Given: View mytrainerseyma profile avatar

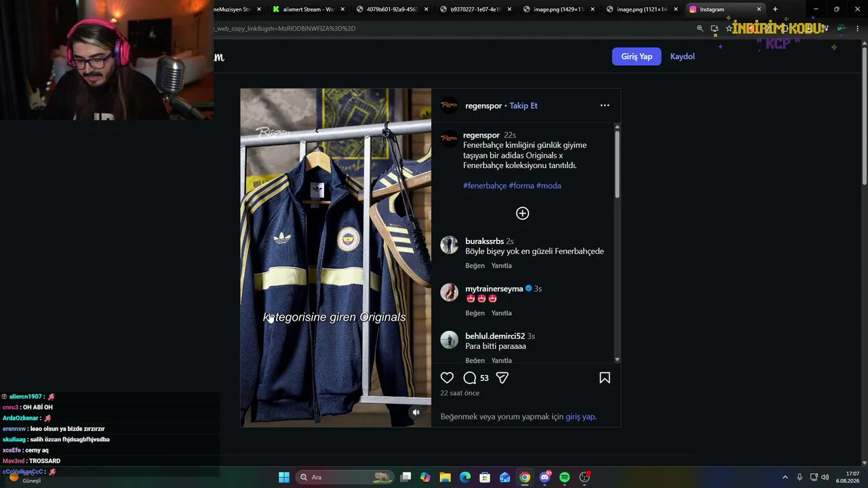Looking at the screenshot, I should (x=449, y=292).
